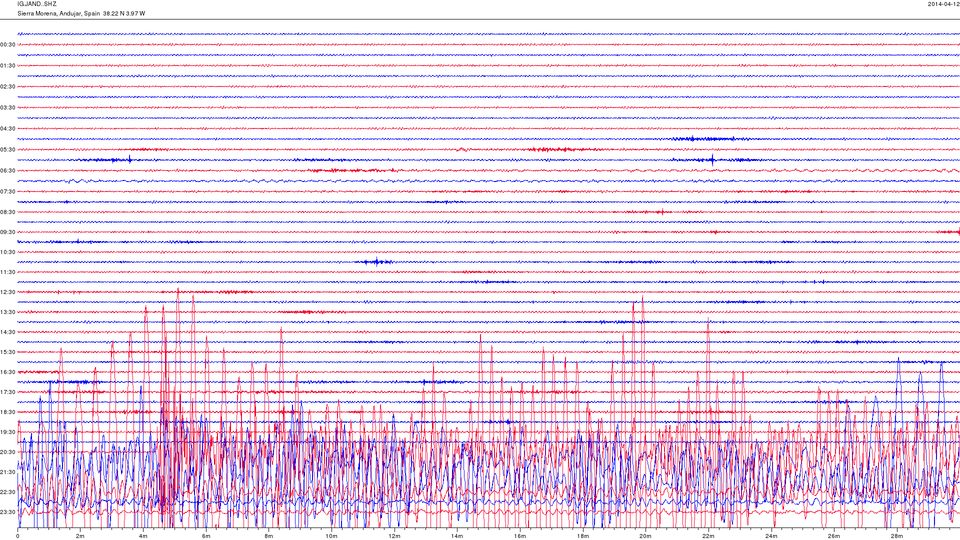Screen dimensions: 960x540
Task: Select the 03:30 time label
Action: tap(8, 108)
